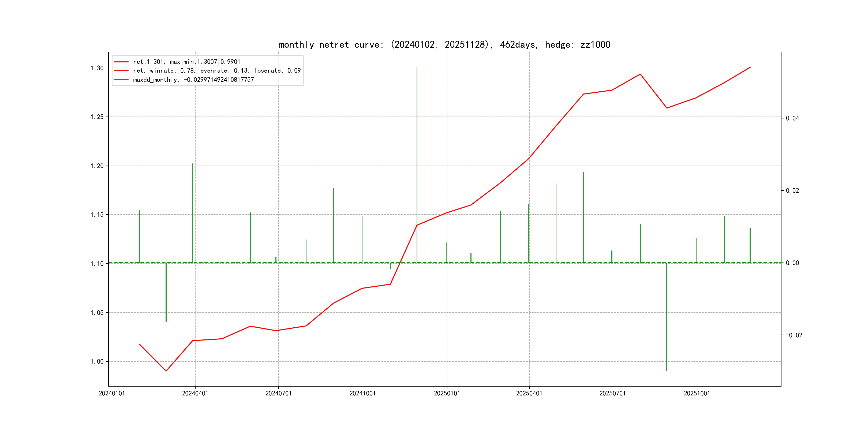Click the x-axis label 20250101
The height and width of the screenshot is (434, 868).
click(447, 393)
